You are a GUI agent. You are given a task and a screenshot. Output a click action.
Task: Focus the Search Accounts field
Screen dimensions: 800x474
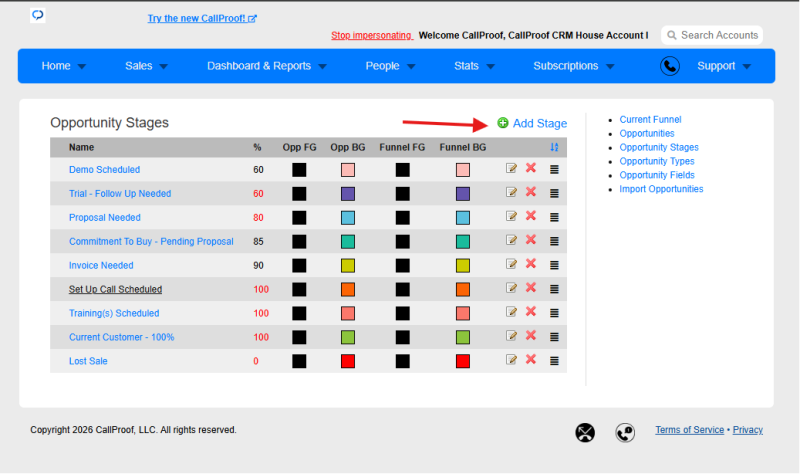(712, 35)
